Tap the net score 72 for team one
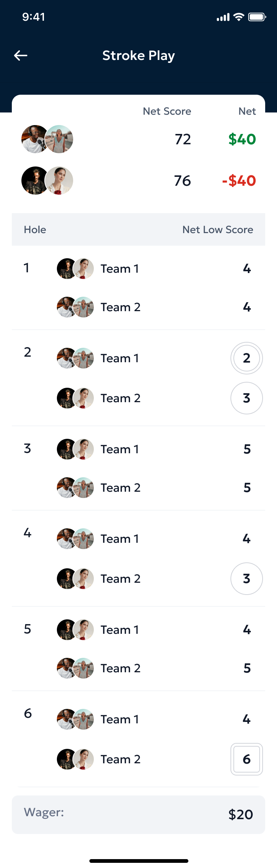 point(182,139)
